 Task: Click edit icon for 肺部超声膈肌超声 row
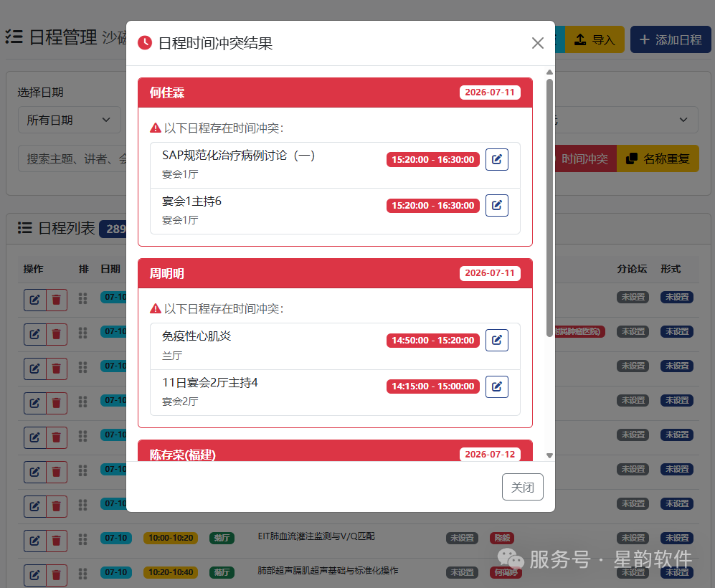tap(34, 575)
